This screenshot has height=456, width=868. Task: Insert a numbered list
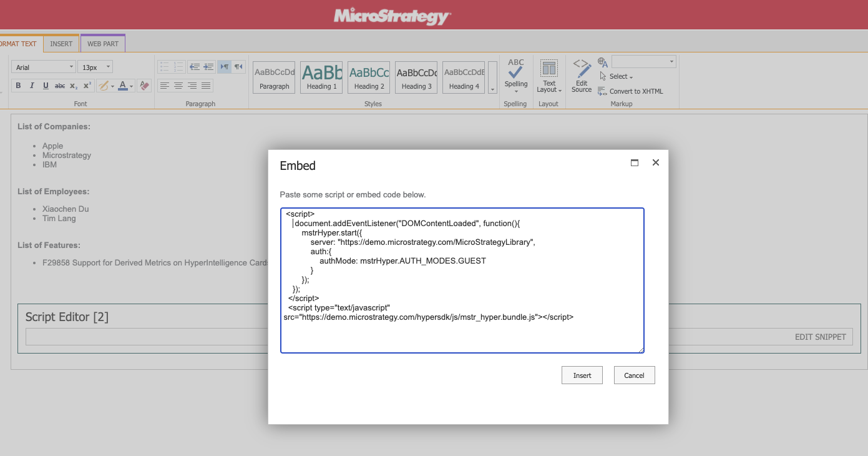click(x=178, y=66)
